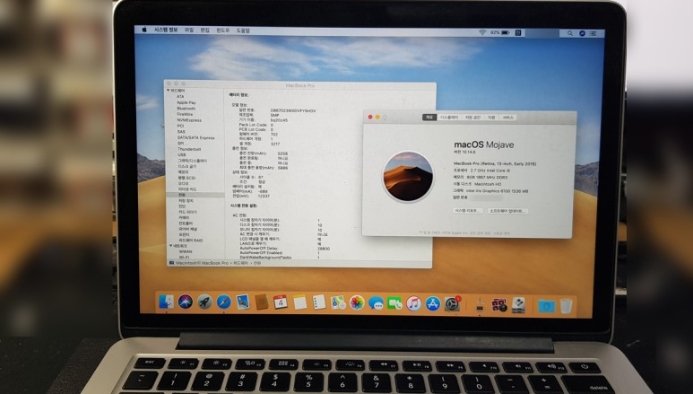Launch Siri from the Dock
This screenshot has width=693, height=394.
185,302
